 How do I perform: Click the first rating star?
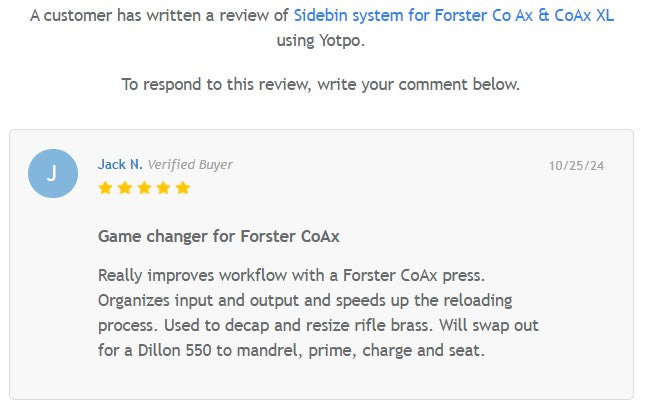click(x=105, y=187)
